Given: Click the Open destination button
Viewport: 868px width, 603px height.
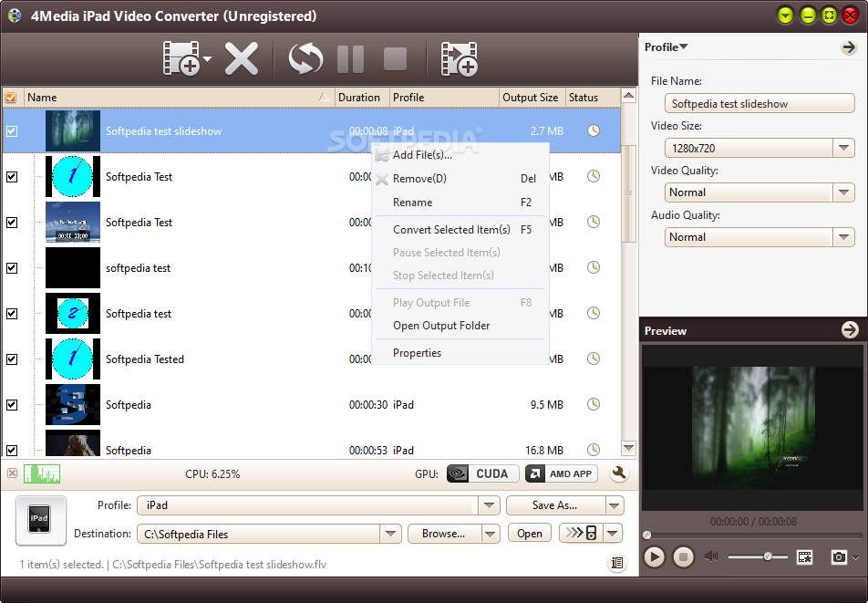Looking at the screenshot, I should pyautogui.click(x=529, y=534).
